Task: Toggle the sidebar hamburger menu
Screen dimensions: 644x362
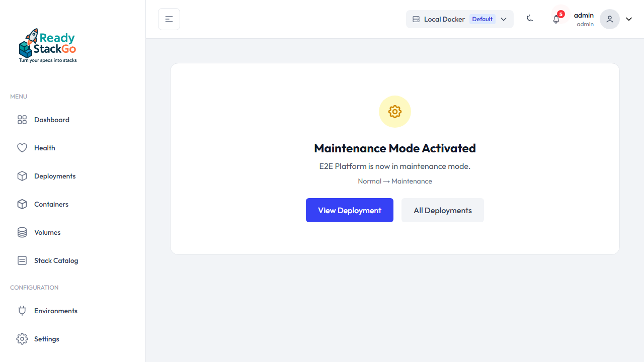Action: point(169,19)
